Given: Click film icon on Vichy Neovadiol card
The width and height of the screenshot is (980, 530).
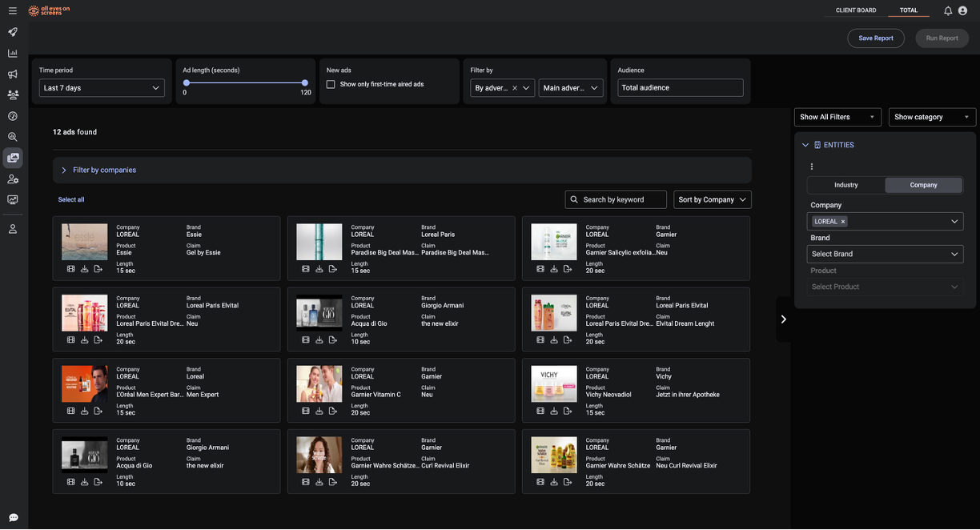Looking at the screenshot, I should pos(540,411).
